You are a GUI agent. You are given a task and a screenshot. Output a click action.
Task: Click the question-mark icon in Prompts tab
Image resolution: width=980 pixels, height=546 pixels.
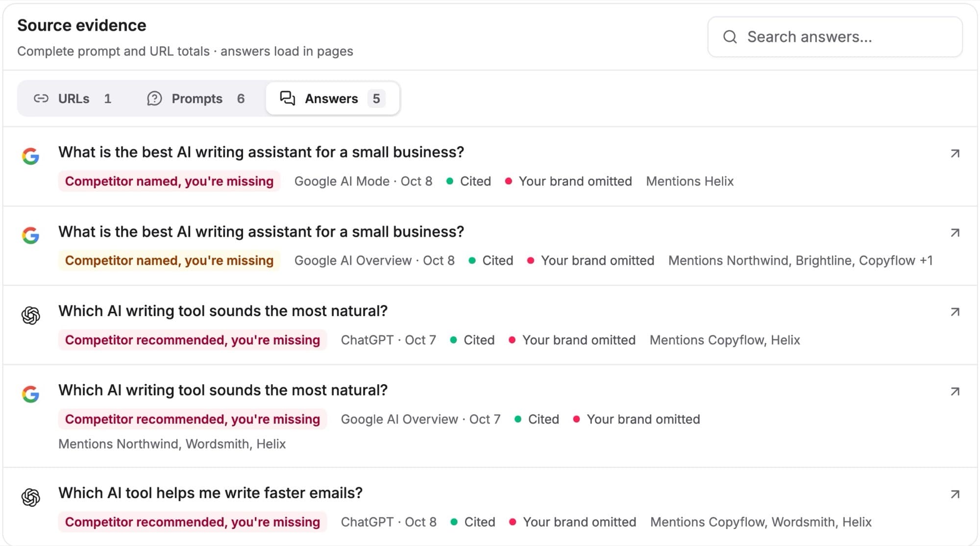[x=154, y=99]
